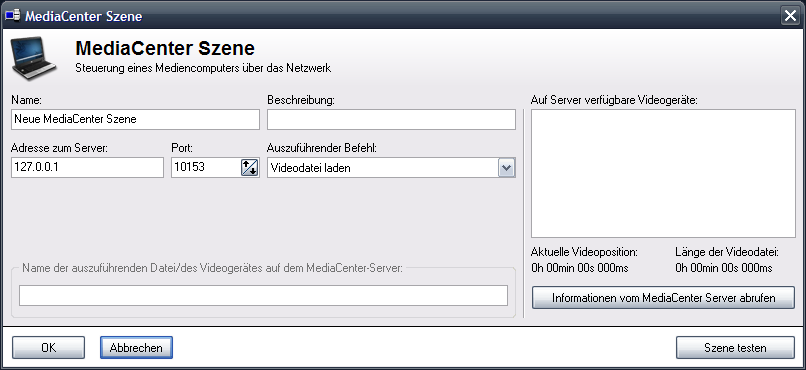The image size is (806, 370).
Task: Click the Port spinner arrows button
Action: [249, 168]
